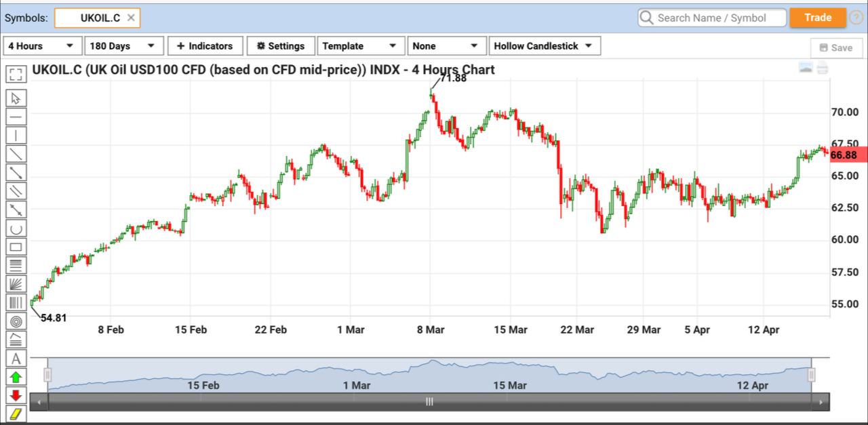
Task: Select the rectangle drawing tool
Action: tap(16, 247)
